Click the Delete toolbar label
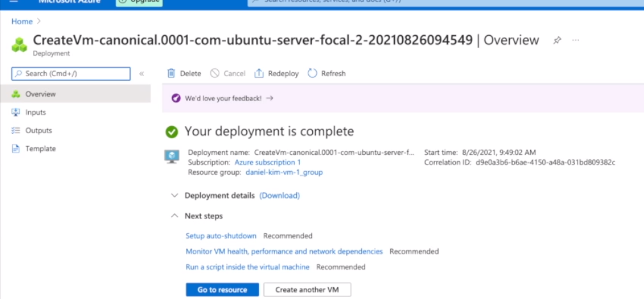 point(191,74)
